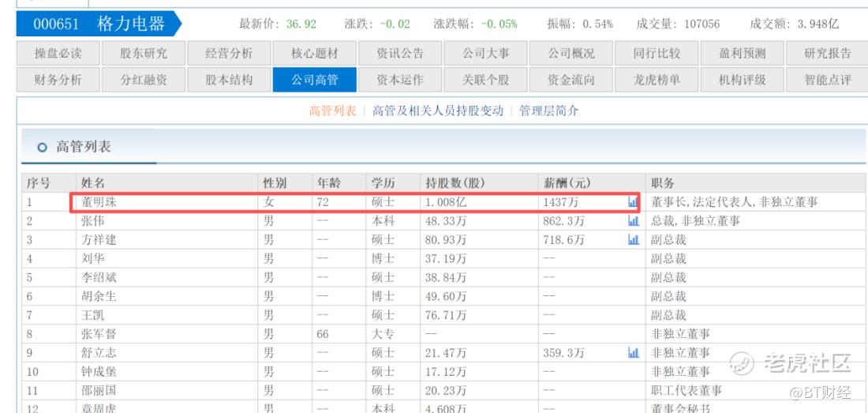Open the 资本运作 tab
Screen dimensions: 868x413
pyautogui.click(x=400, y=80)
